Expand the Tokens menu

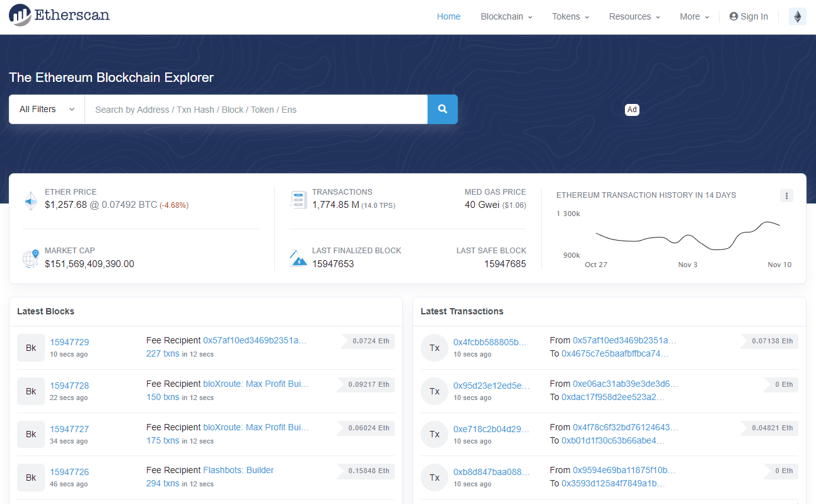tap(571, 16)
